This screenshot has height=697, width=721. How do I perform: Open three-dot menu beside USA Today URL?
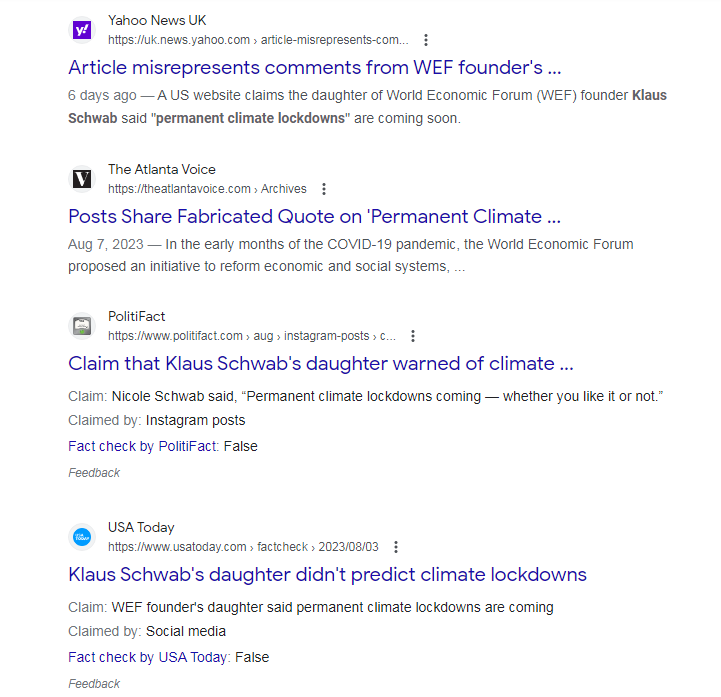[x=397, y=547]
